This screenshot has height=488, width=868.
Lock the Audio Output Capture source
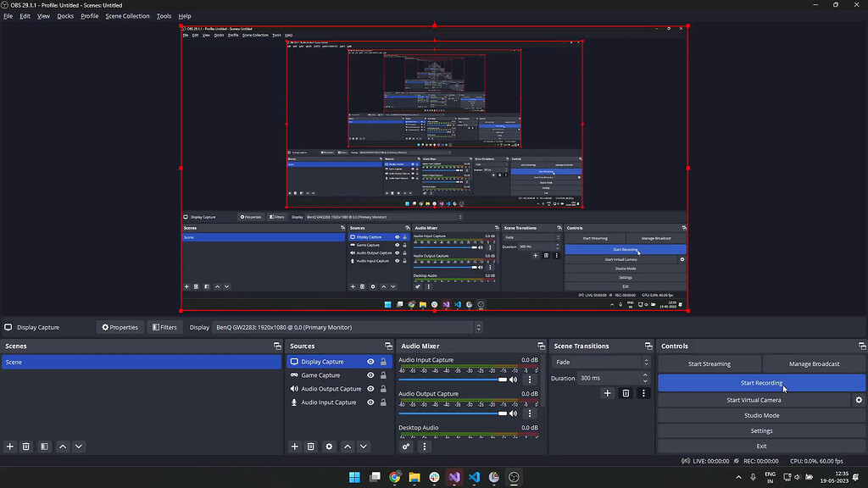tap(383, 389)
